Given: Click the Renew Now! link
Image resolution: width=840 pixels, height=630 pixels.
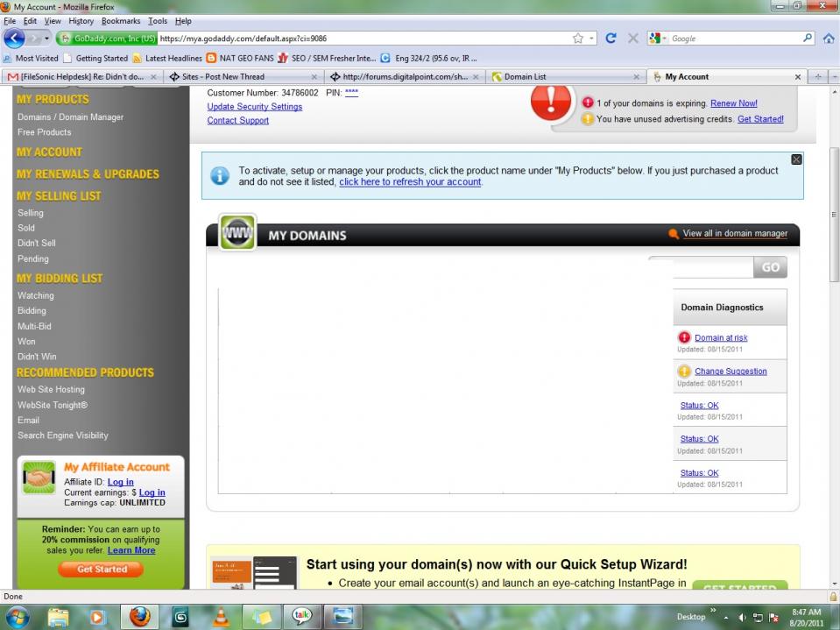Looking at the screenshot, I should [733, 103].
